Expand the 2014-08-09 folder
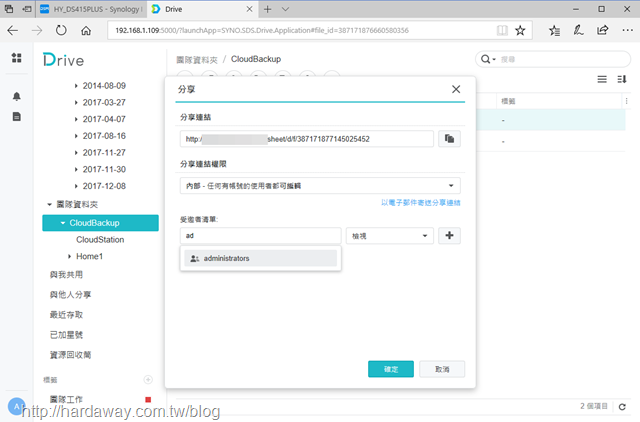The width and height of the screenshot is (640, 422). (x=76, y=86)
